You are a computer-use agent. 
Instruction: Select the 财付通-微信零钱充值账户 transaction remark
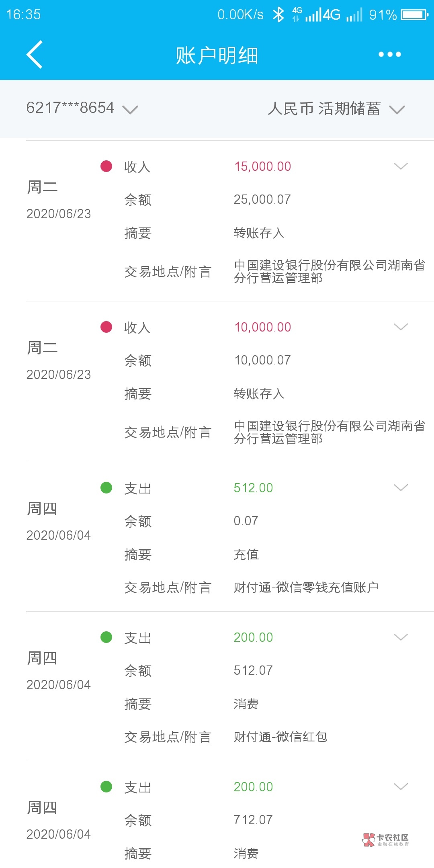coord(306,588)
